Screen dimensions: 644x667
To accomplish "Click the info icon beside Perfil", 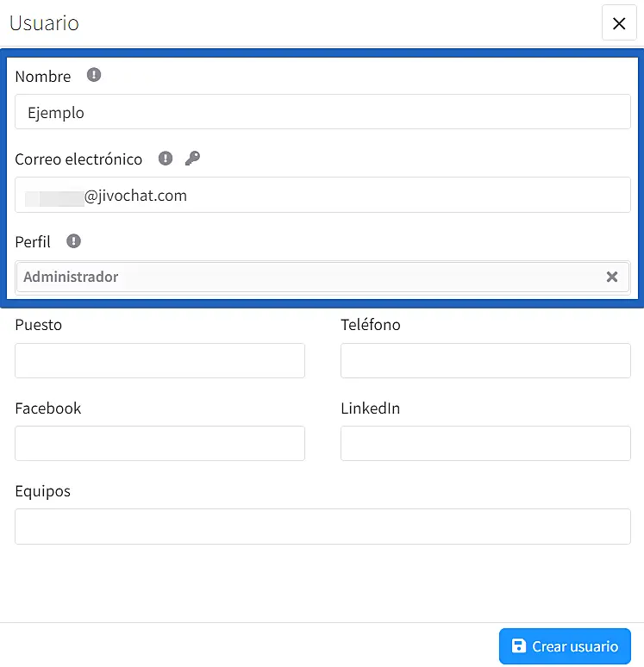I will [74, 241].
